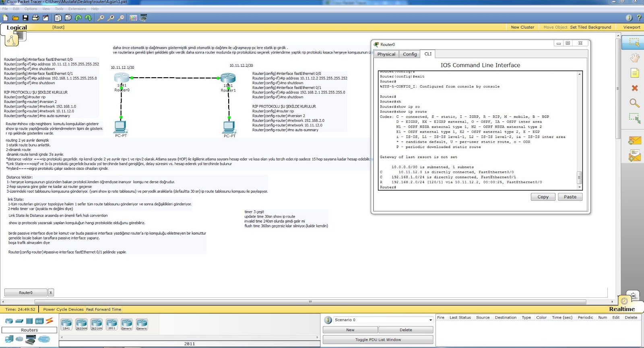The image size is (644, 348).
Task: Open the Custom Devices Dialog icon
Action: click(143, 18)
